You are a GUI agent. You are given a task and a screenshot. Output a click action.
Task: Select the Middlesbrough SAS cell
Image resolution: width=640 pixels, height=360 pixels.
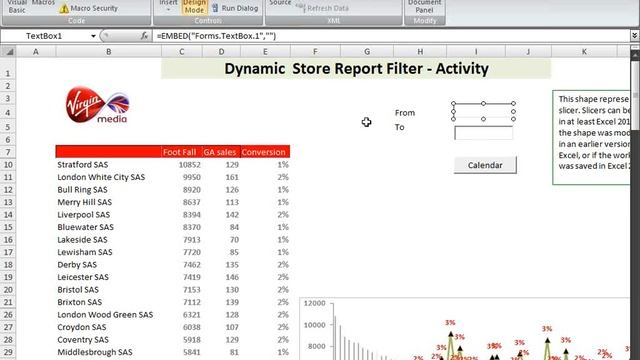coord(109,352)
